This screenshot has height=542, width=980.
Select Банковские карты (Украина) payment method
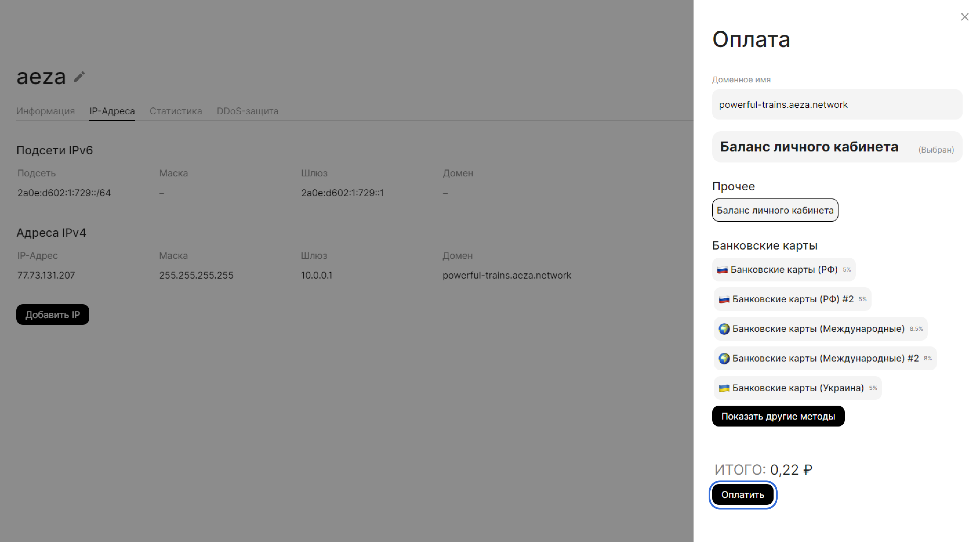(797, 388)
